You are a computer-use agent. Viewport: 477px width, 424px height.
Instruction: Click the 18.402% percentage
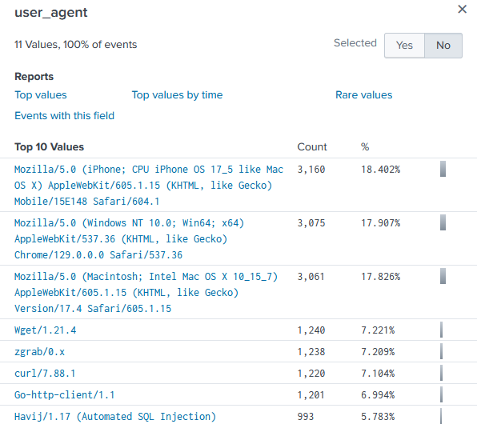point(380,170)
